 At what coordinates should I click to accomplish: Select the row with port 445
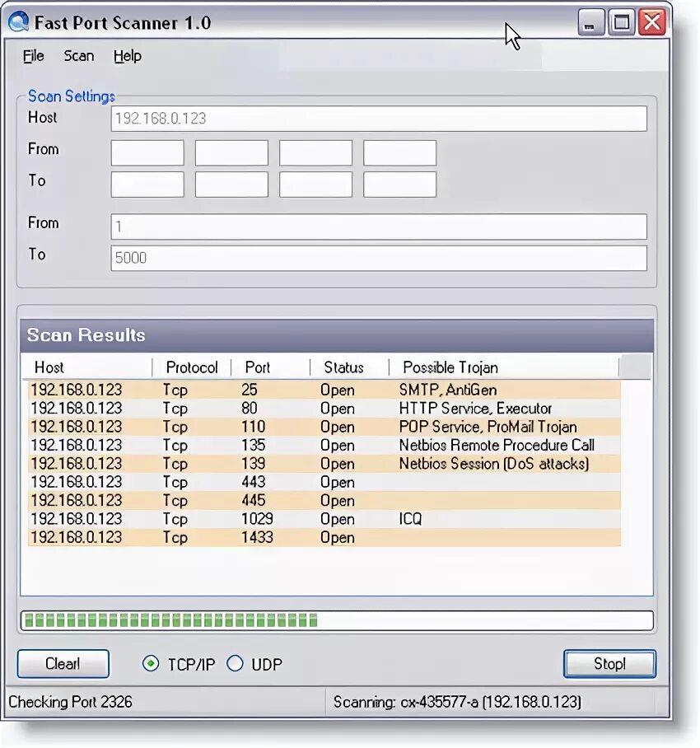click(324, 500)
